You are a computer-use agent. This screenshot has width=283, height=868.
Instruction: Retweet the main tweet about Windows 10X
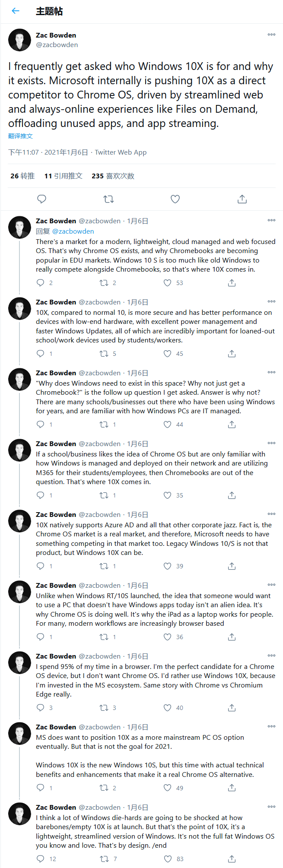coord(108,199)
